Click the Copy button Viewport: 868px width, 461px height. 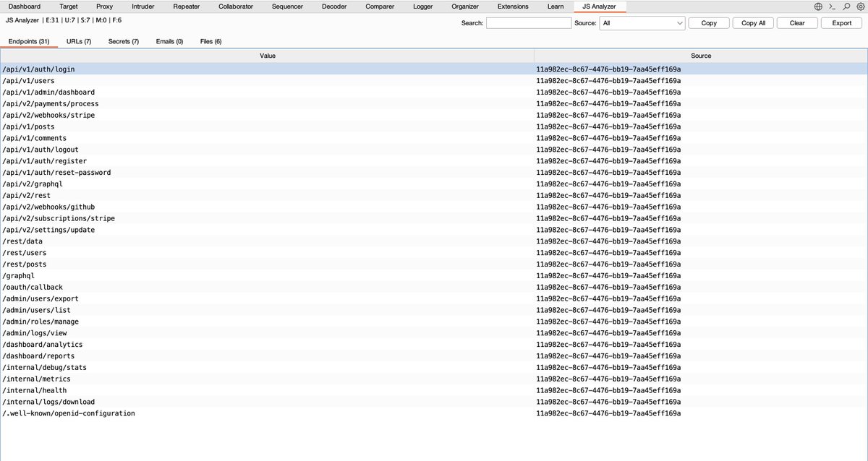[x=709, y=23]
